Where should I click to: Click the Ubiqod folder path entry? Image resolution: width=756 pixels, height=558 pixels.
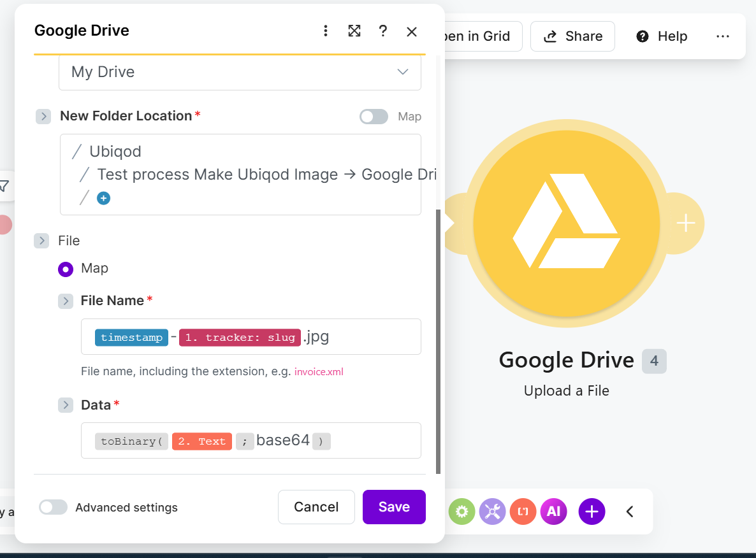pyautogui.click(x=115, y=152)
